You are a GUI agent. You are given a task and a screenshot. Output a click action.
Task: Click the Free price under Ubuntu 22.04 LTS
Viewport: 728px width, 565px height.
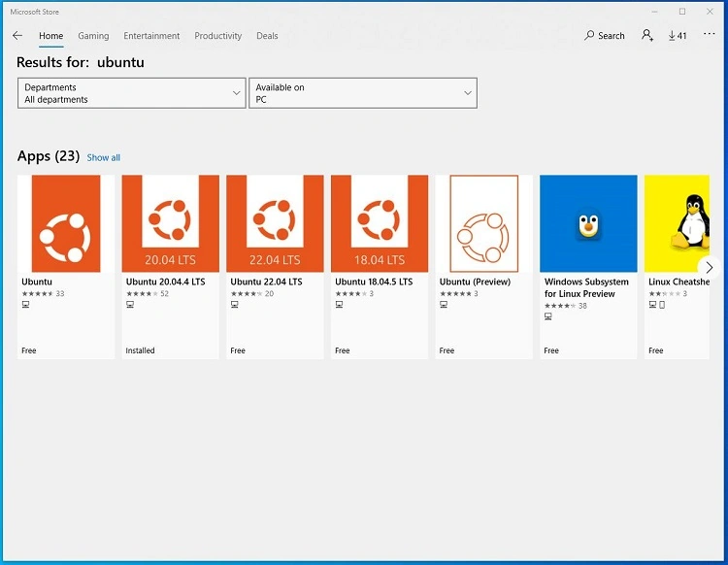[x=238, y=350]
